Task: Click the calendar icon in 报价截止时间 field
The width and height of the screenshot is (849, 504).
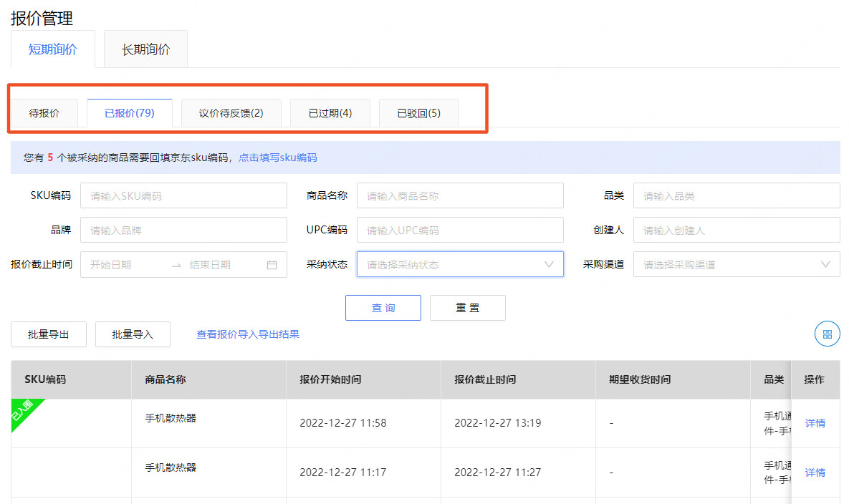Action: [x=272, y=264]
